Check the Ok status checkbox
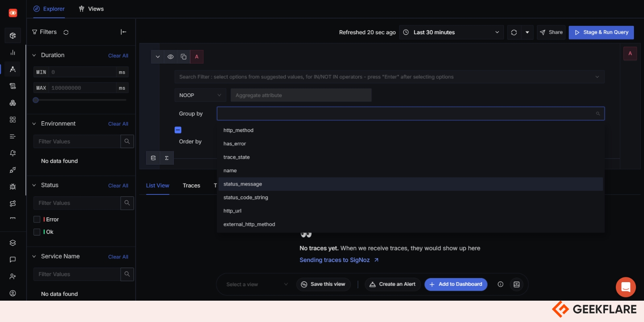644x322 pixels. tap(37, 232)
